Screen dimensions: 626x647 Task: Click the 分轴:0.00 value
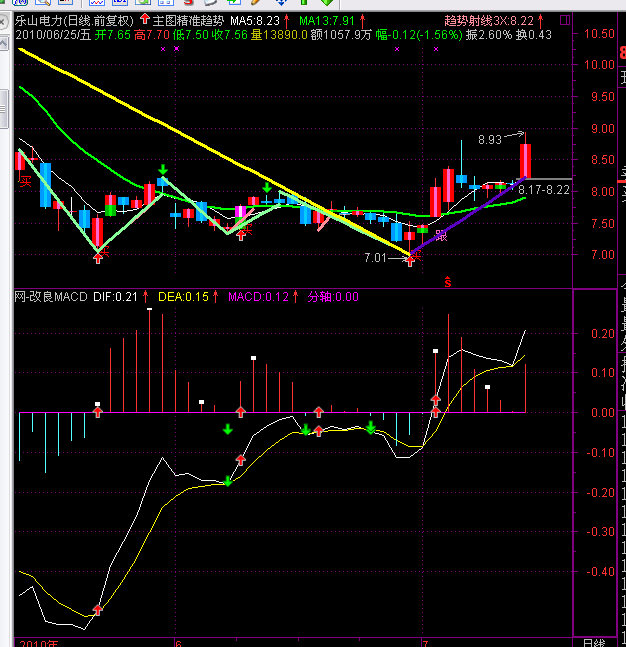333,297
